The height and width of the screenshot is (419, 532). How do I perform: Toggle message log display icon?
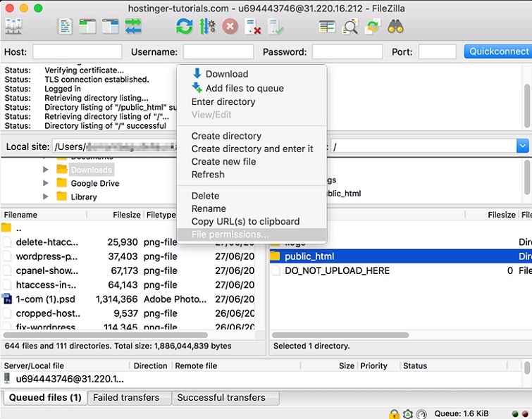66,27
